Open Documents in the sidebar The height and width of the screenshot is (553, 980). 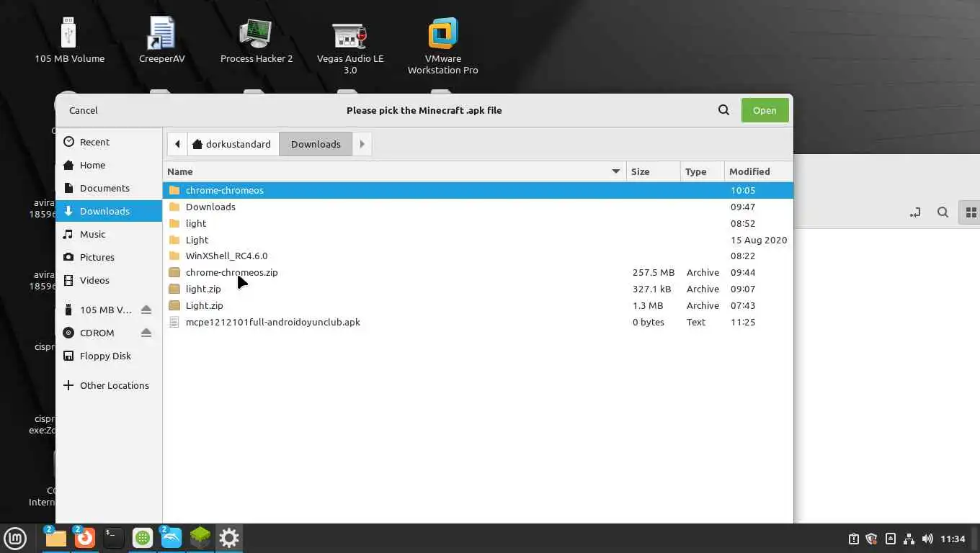pos(109,188)
